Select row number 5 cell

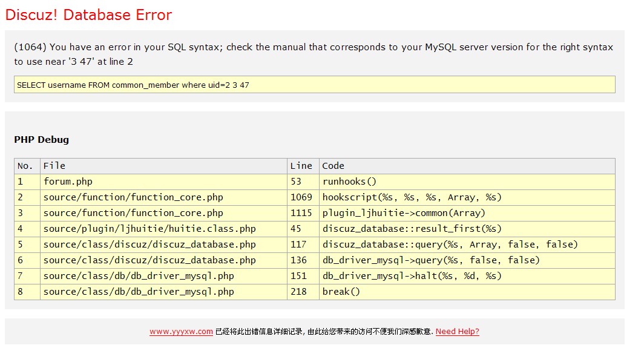point(27,245)
